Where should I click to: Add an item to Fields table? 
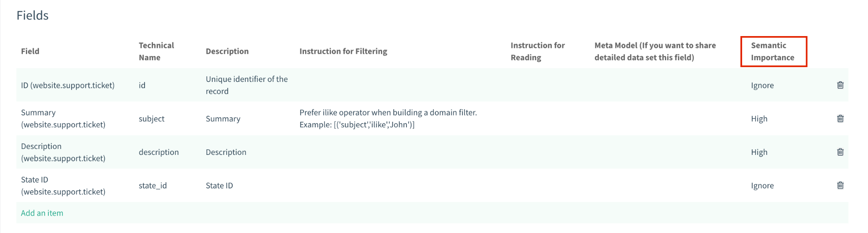coord(42,213)
